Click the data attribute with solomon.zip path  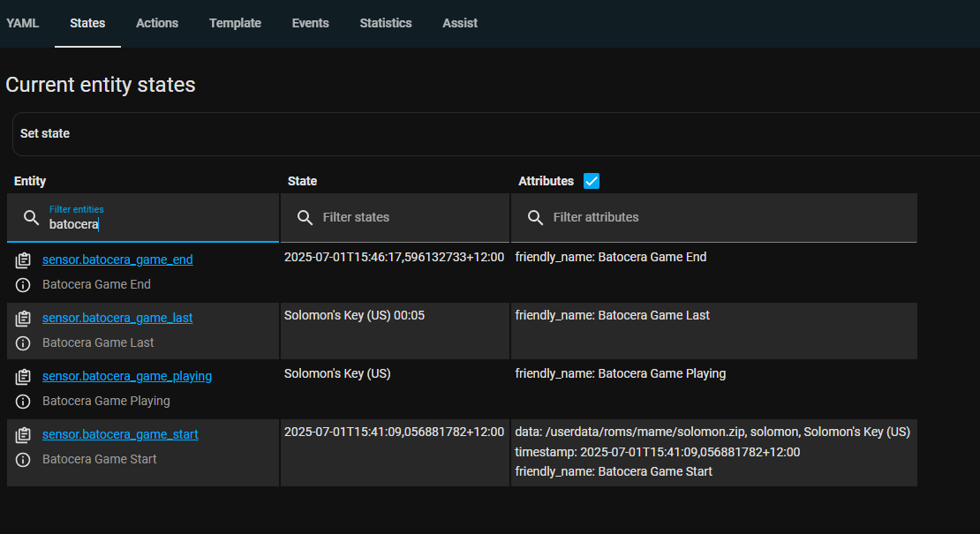tap(712, 432)
